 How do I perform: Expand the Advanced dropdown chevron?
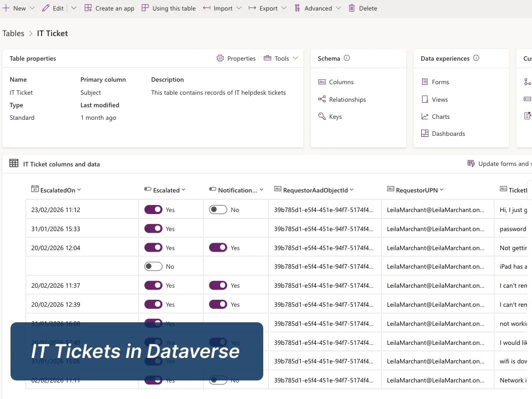coord(338,8)
